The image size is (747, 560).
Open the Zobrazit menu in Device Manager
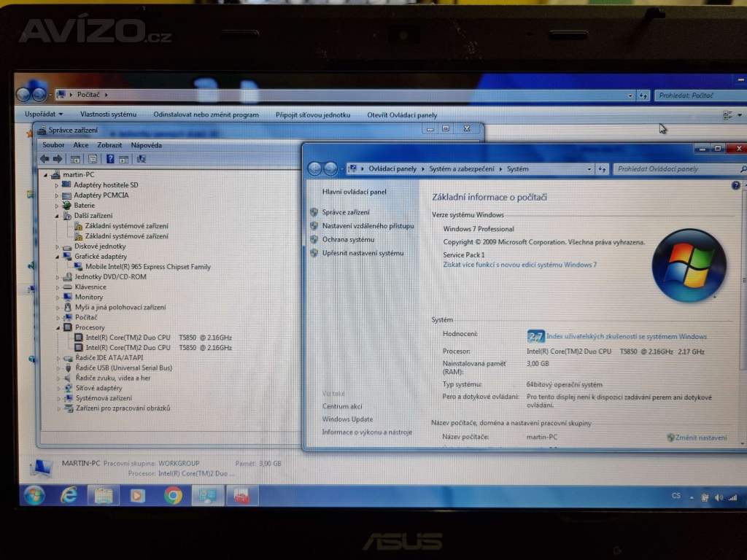(109, 145)
